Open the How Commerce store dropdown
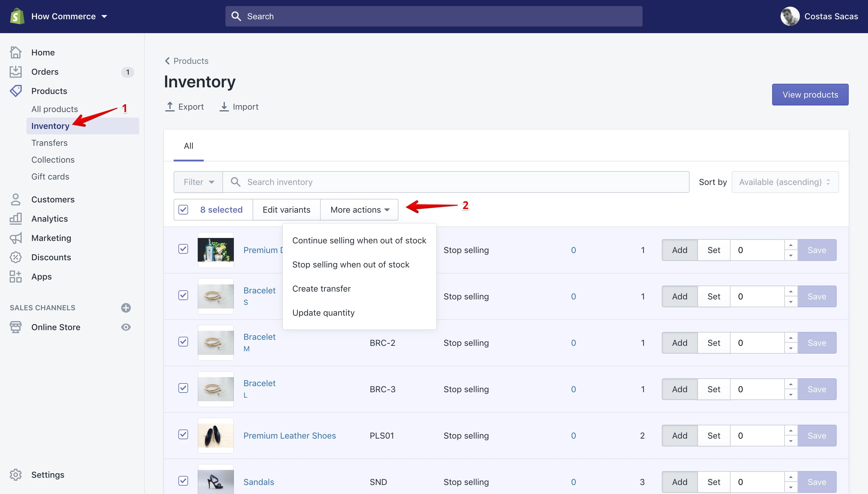This screenshot has width=868, height=494. click(x=69, y=16)
